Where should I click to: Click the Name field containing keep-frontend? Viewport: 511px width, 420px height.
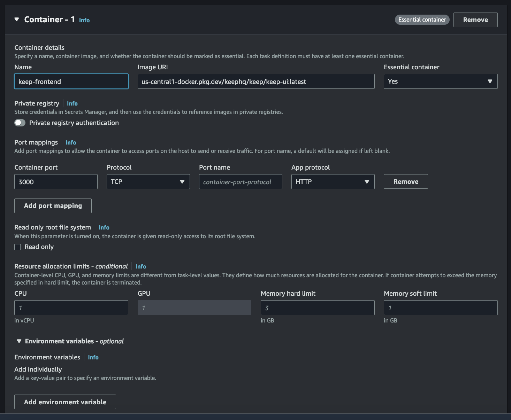(71, 81)
